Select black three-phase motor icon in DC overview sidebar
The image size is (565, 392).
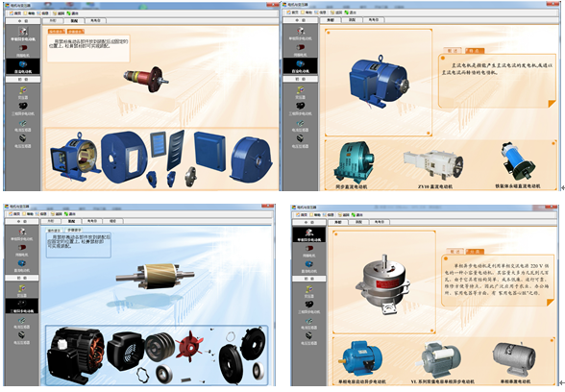(300, 106)
